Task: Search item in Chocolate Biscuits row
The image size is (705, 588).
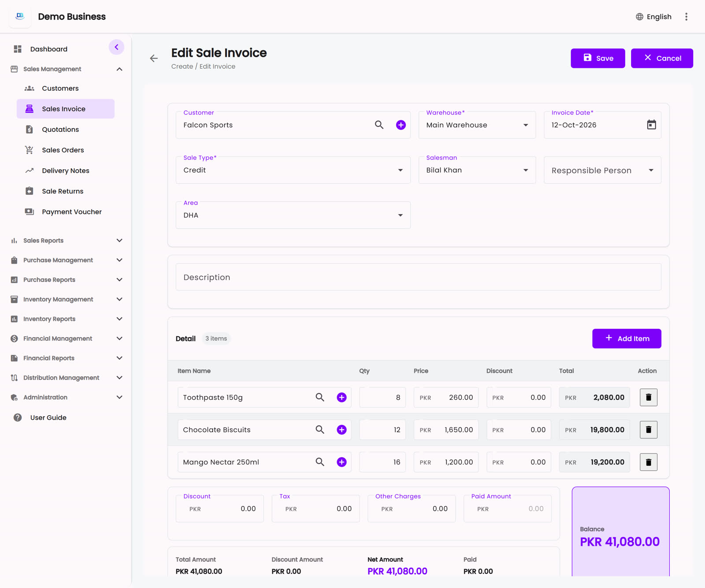Action: (320, 430)
